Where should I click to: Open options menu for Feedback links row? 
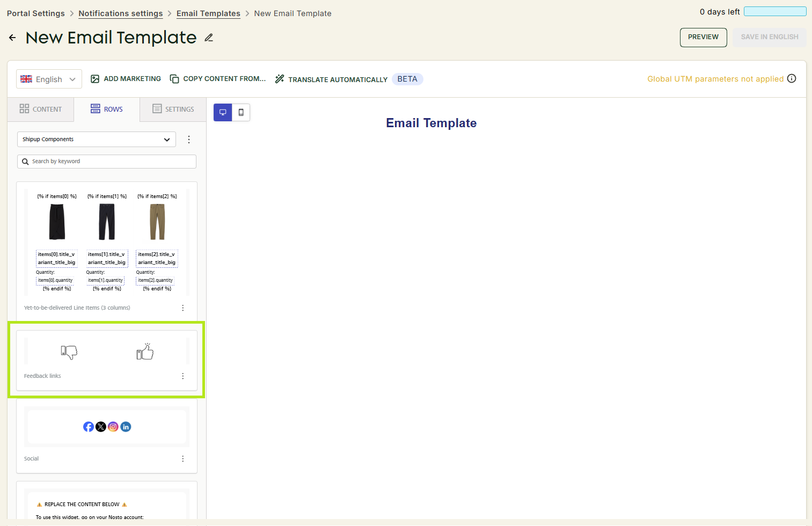[183, 376]
